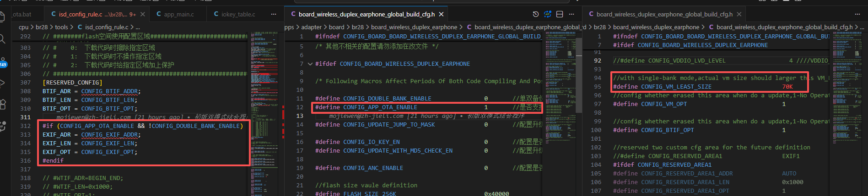The image size is (868, 196).
Task: Click the '70K' value in right editor
Action: click(787, 87)
